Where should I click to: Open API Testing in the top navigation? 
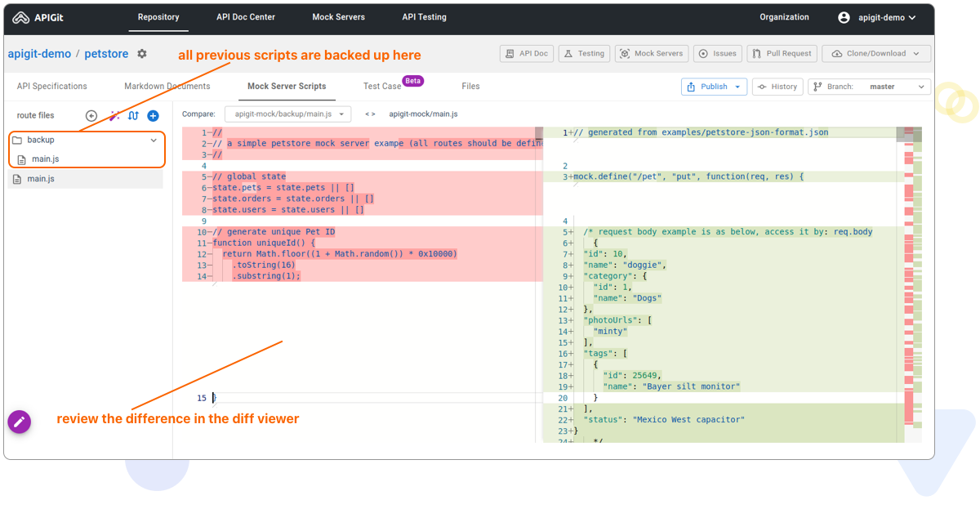(424, 17)
